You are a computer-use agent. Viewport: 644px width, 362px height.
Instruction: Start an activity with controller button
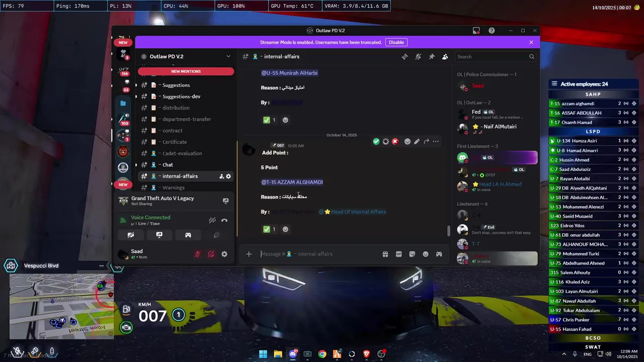tap(188, 235)
